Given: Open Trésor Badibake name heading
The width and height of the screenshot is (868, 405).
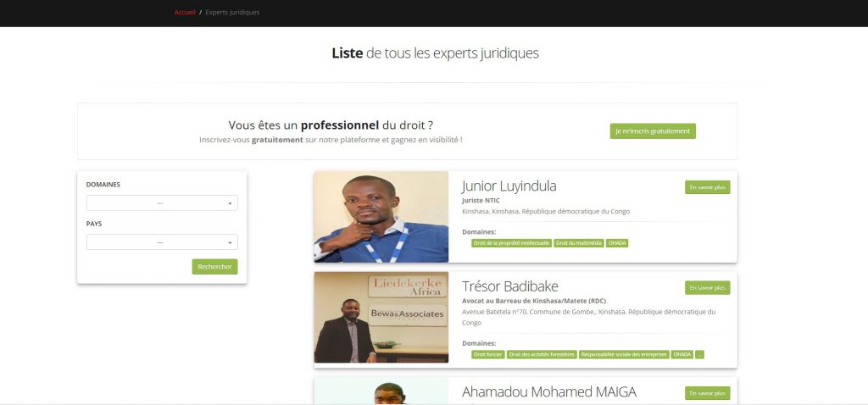Looking at the screenshot, I should point(509,286).
